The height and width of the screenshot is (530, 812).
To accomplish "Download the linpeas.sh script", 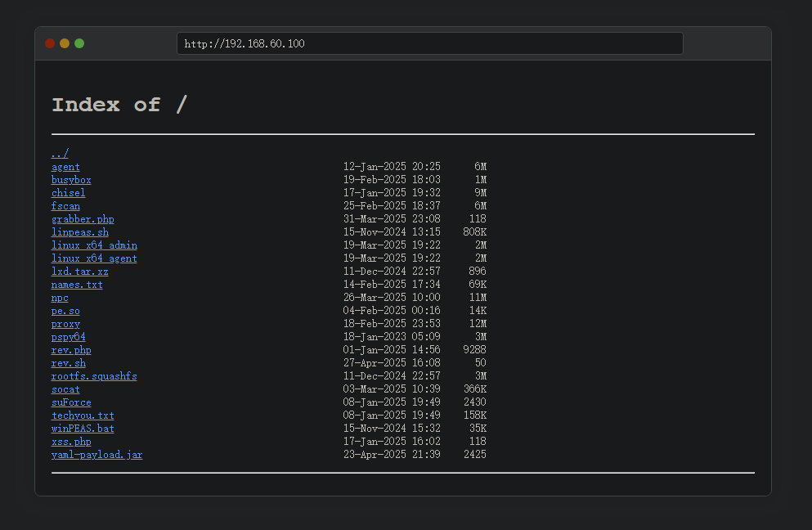I will click(79, 232).
